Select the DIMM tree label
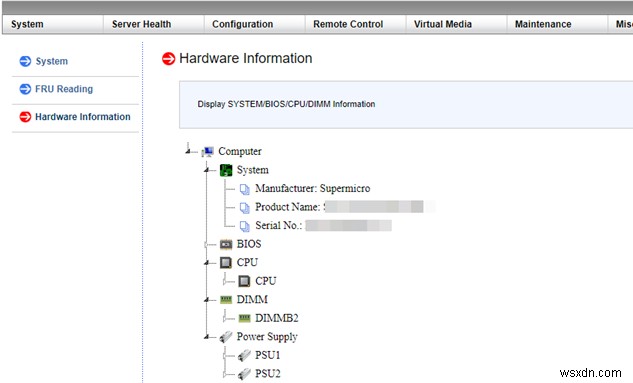633x383 pixels. [x=252, y=299]
